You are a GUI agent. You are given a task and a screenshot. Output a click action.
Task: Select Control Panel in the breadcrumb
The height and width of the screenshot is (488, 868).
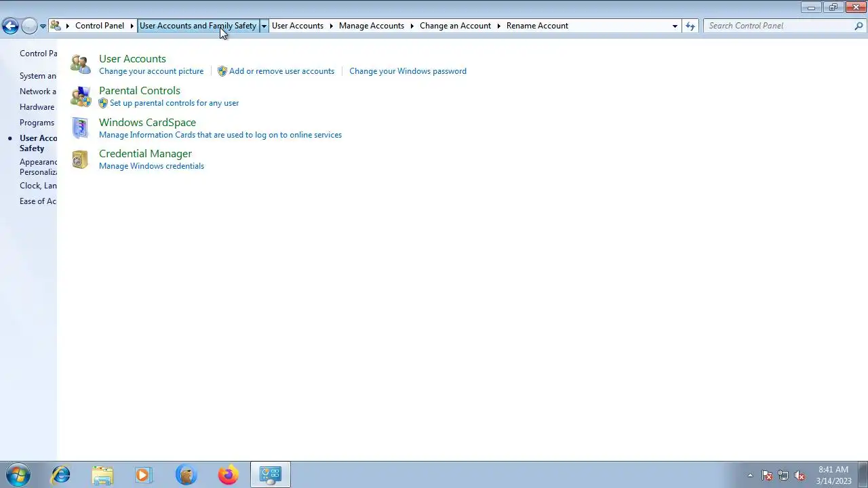(x=100, y=26)
